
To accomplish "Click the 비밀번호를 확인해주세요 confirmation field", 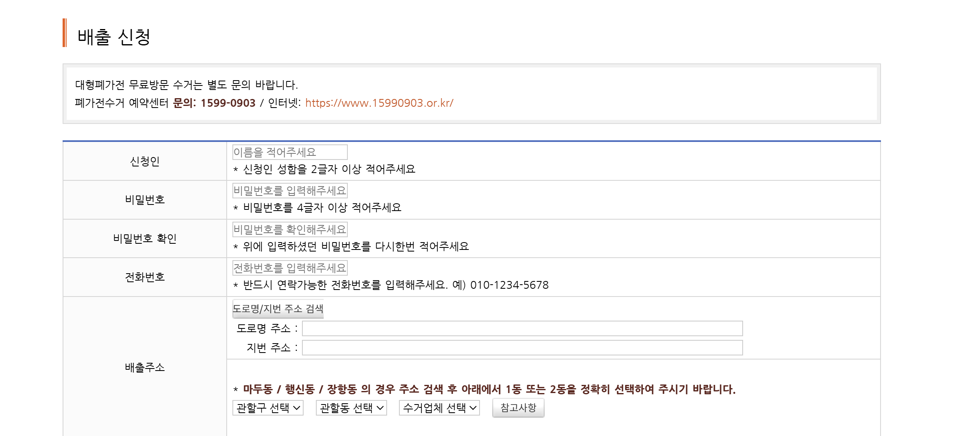I will point(289,229).
